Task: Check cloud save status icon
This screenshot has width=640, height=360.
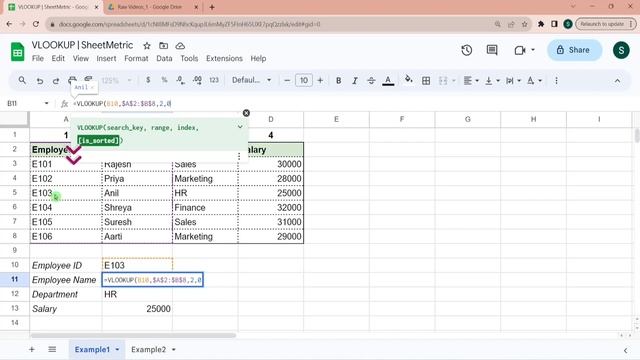Action: [x=180, y=46]
